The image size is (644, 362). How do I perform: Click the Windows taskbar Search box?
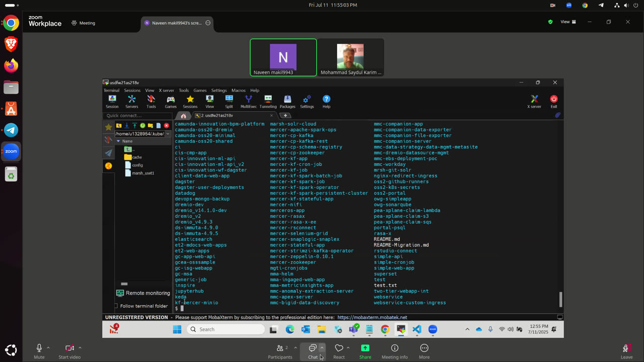tap(226, 329)
